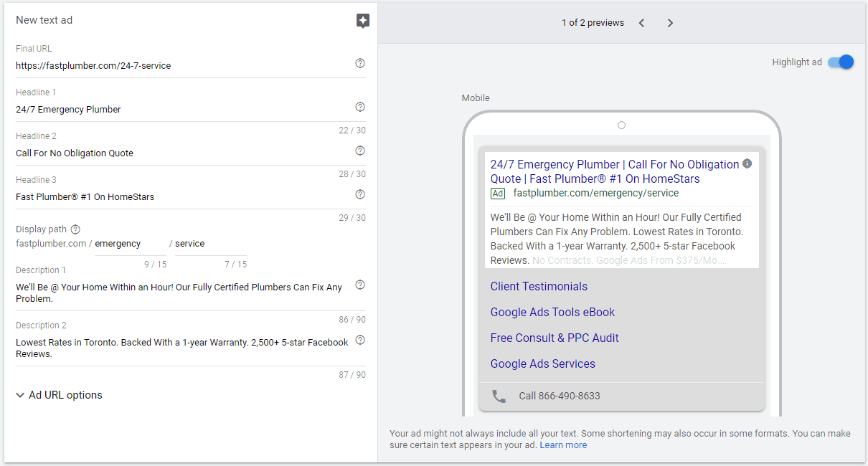
Task: Open Free Consult & PPC Audit sitelink
Action: pos(555,338)
